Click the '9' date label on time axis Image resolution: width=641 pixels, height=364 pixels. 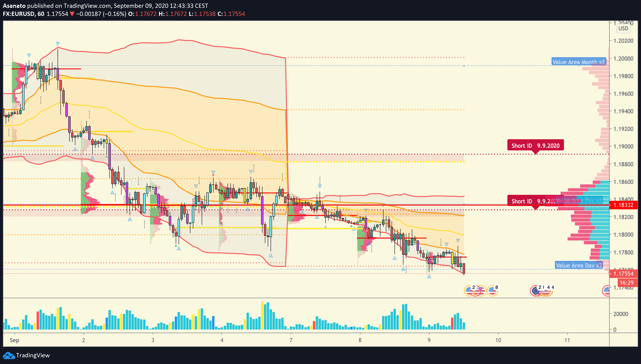pos(429,340)
